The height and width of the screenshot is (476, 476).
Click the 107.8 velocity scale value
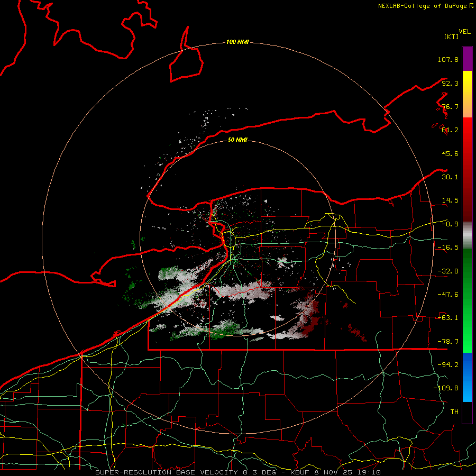tap(448, 59)
